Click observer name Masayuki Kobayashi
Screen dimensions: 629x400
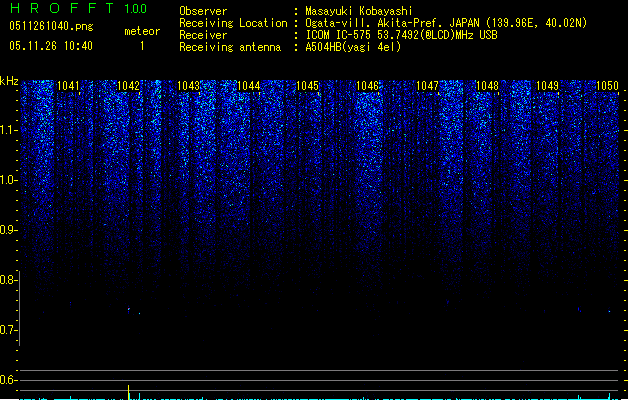pyautogui.click(x=359, y=11)
